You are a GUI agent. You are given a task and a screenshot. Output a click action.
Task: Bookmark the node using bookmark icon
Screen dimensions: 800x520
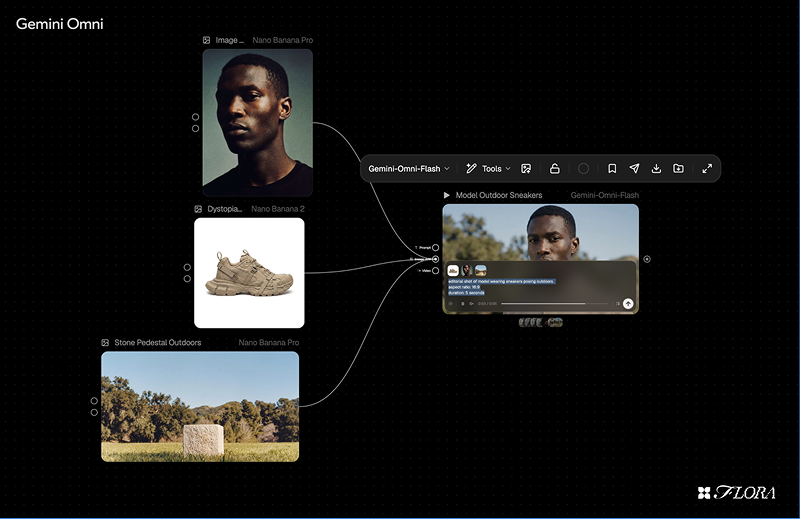click(612, 168)
